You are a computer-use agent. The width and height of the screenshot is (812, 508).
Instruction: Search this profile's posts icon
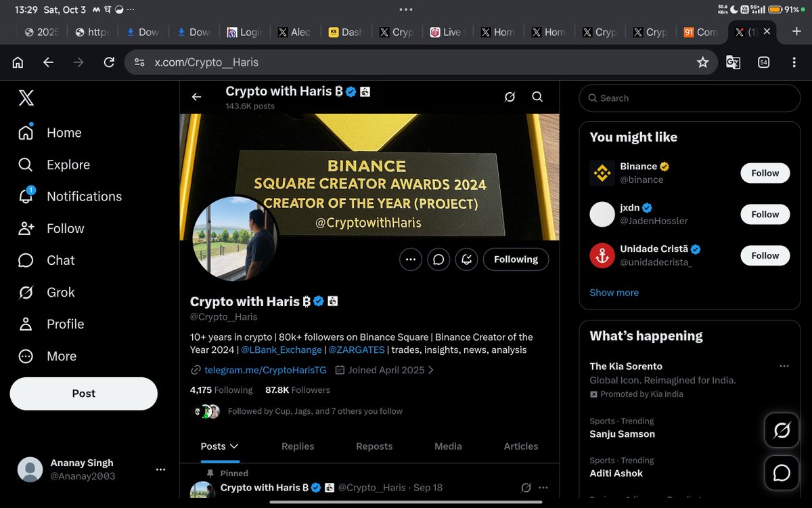537,97
